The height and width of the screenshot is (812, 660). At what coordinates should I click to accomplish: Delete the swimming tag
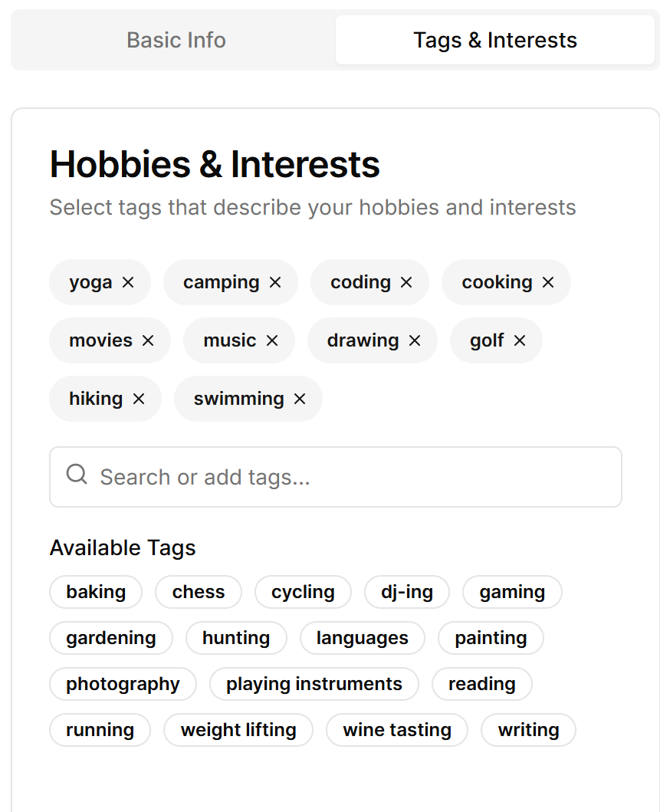coord(300,399)
